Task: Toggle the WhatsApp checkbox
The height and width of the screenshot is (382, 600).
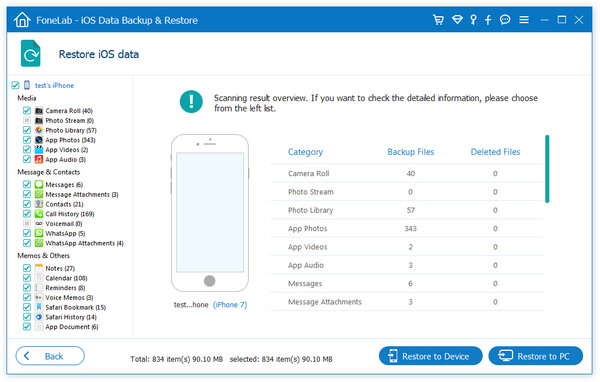Action: [x=27, y=233]
